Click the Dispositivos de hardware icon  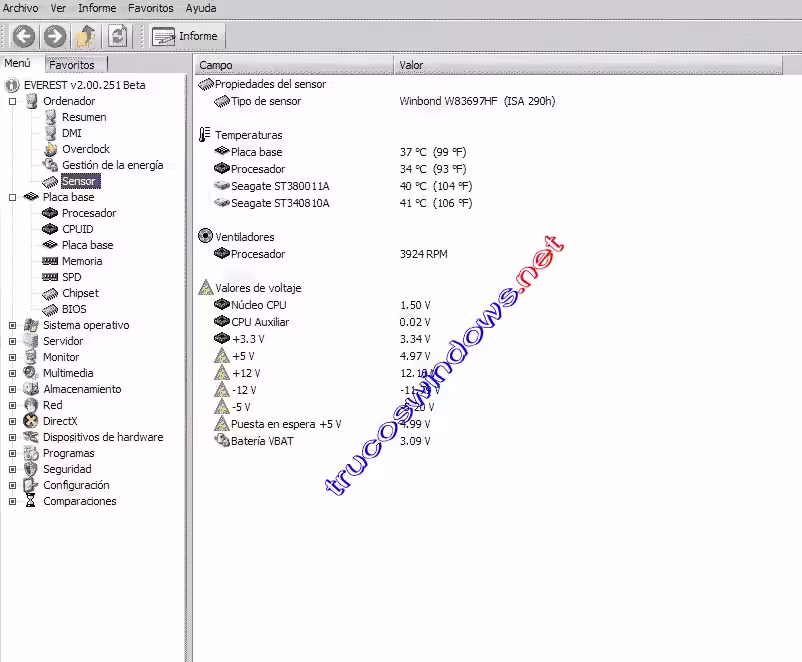point(31,437)
